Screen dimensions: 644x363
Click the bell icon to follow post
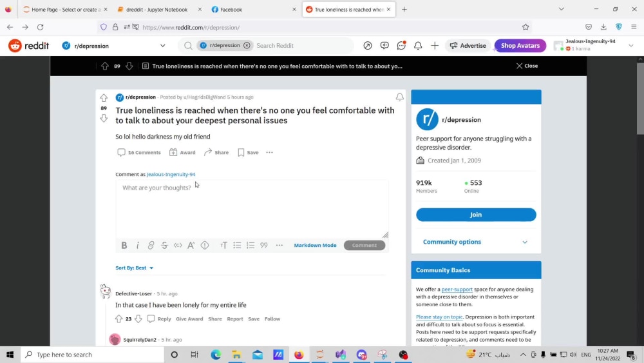pos(399,97)
